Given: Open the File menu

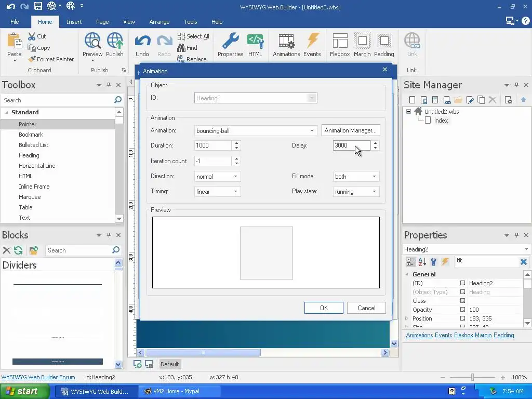Looking at the screenshot, I should [x=15, y=22].
